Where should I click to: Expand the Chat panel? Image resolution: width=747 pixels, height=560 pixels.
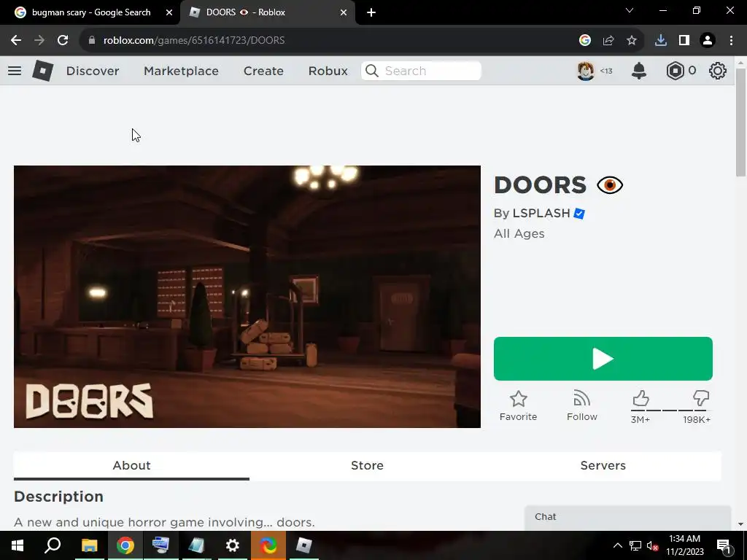click(x=628, y=518)
